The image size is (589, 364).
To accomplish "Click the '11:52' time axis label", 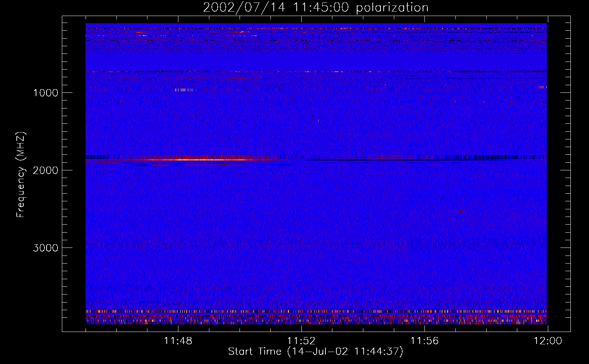I will pyautogui.click(x=301, y=341).
